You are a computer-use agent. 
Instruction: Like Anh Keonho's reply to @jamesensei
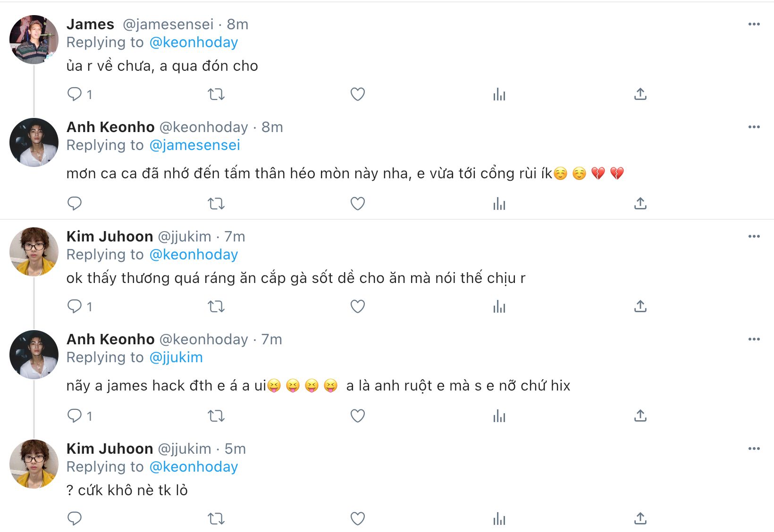tap(357, 204)
